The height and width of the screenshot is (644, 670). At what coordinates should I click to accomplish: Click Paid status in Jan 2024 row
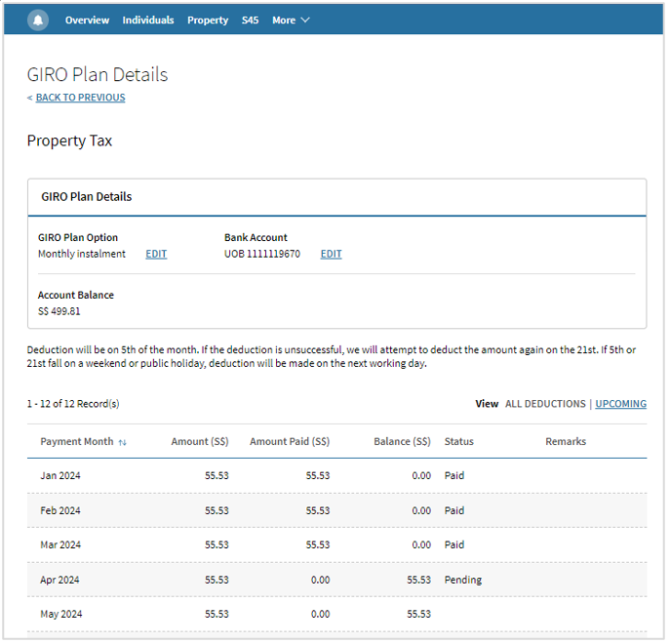pyautogui.click(x=454, y=476)
